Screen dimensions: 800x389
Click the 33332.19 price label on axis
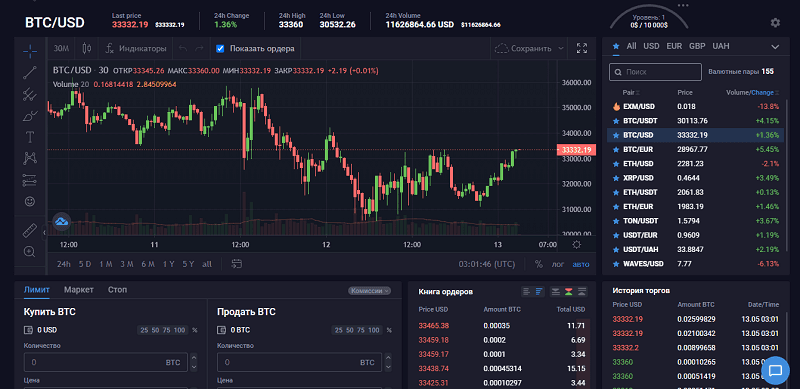click(577, 150)
